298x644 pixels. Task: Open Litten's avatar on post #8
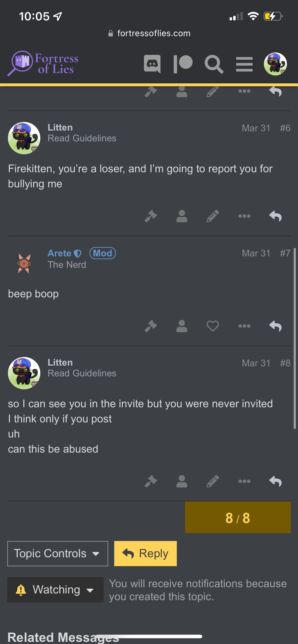[x=24, y=373]
